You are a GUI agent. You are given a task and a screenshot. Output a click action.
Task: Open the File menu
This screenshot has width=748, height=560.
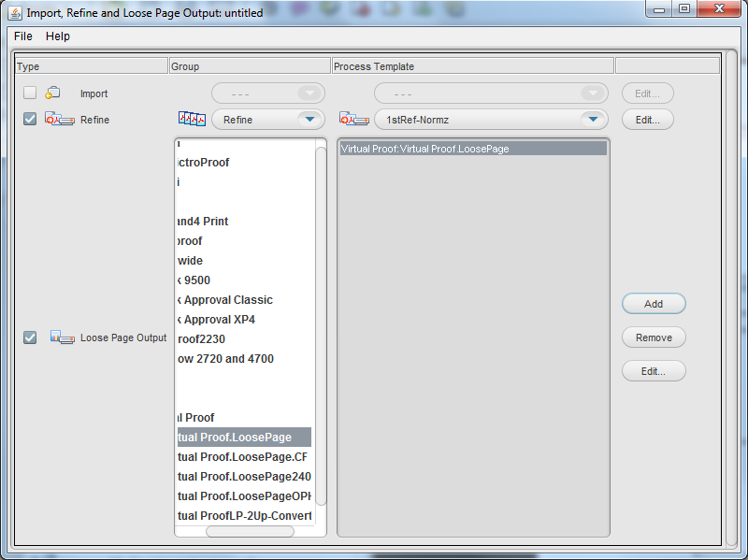coord(23,36)
